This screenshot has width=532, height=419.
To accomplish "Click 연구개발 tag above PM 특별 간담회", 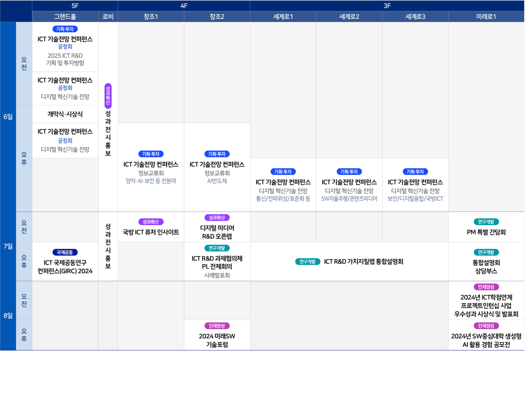I will 486,222.
